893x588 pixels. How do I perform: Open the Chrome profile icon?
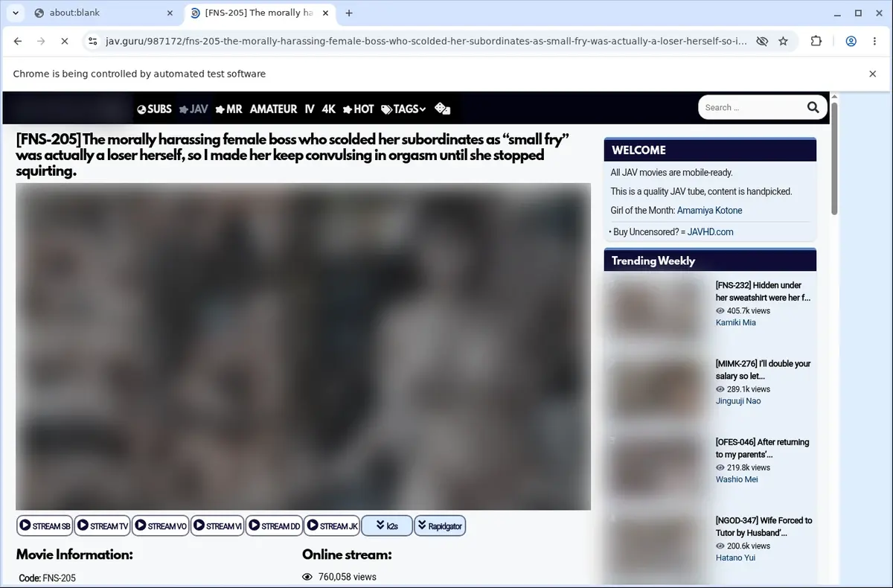click(x=851, y=42)
